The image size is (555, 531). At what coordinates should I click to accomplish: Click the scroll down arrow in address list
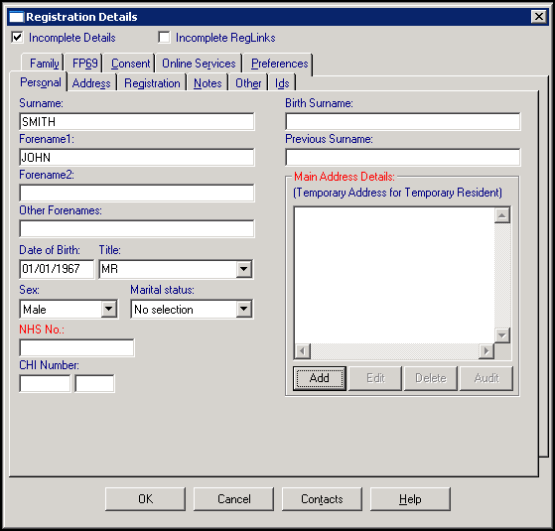pos(502,335)
